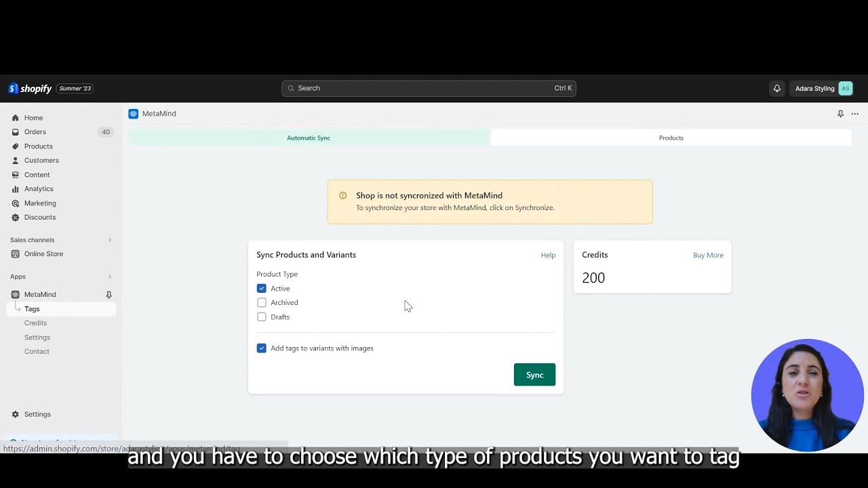Viewport: 868px width, 488px height.
Task: Click the Home icon in sidebar
Action: point(16,118)
